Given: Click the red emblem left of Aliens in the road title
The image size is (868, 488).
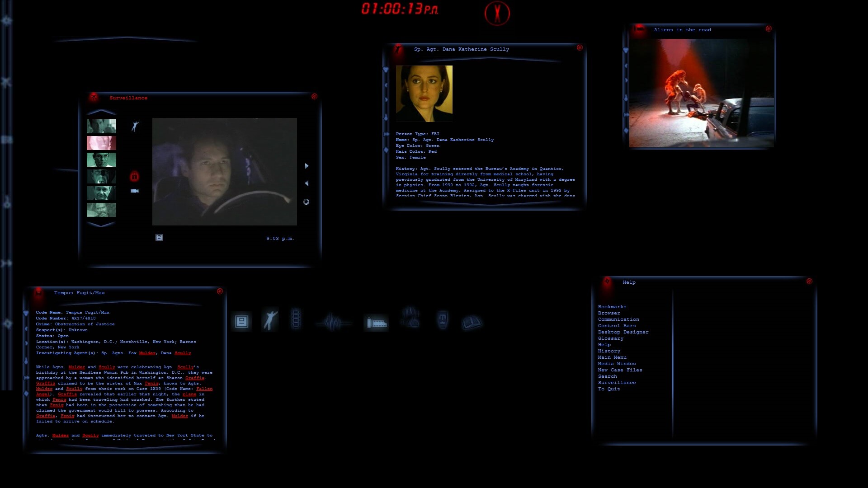Looking at the screenshot, I should click(x=639, y=29).
